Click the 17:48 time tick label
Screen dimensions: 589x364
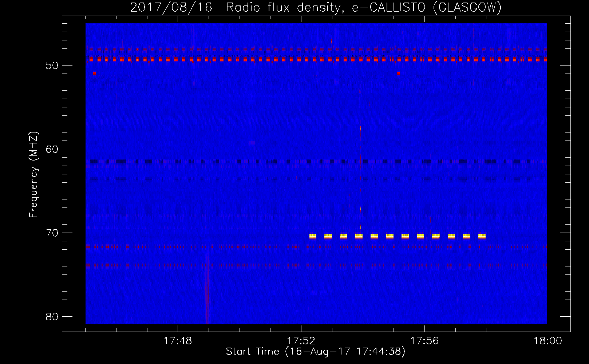178,341
